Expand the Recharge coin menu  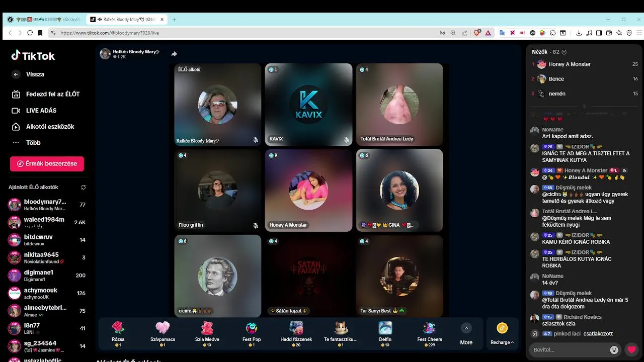click(502, 334)
